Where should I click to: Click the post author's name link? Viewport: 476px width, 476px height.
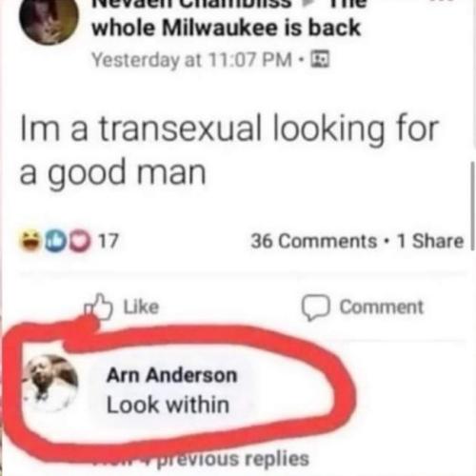[x=191, y=4]
